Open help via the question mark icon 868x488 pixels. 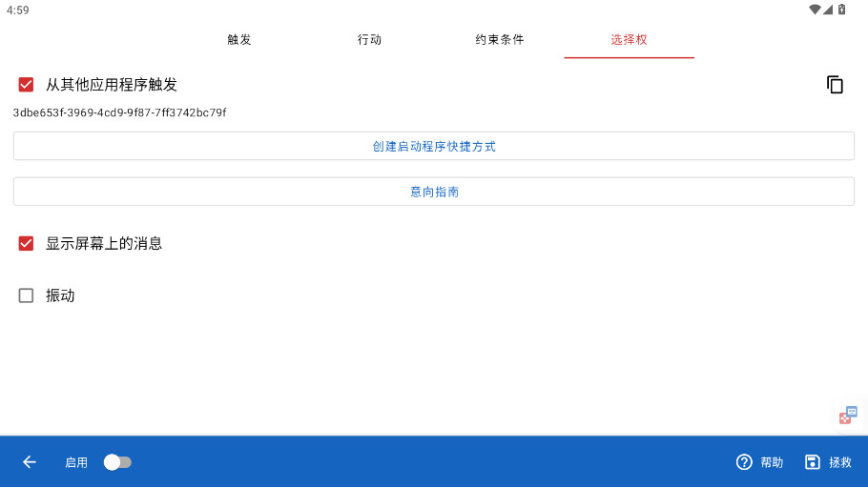pos(744,462)
